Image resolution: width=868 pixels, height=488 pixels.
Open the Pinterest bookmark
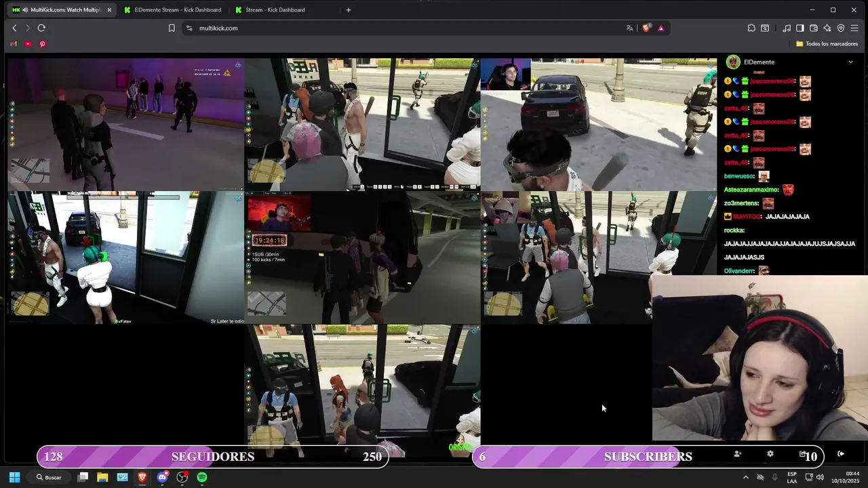coord(42,44)
